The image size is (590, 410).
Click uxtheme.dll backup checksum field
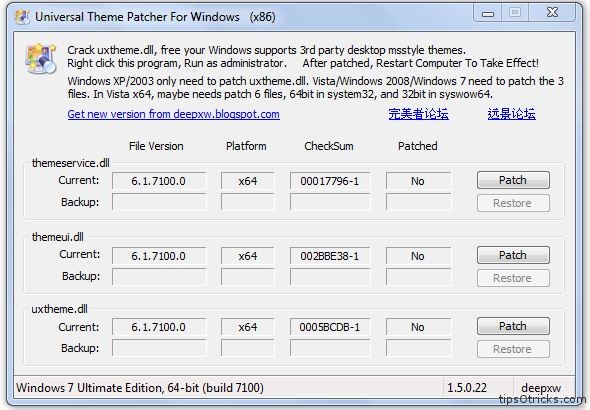[330, 348]
